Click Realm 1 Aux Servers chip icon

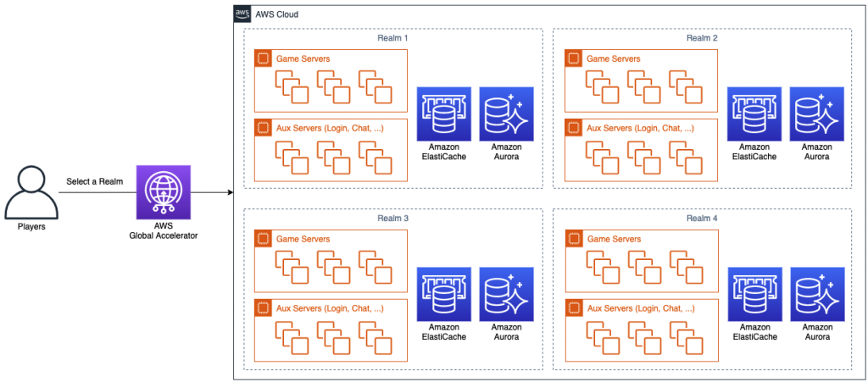[263, 128]
